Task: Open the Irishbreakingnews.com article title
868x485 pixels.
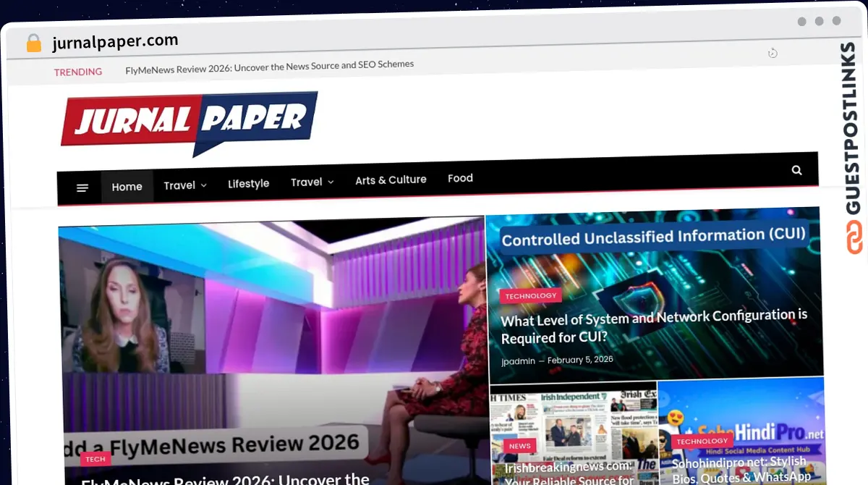Action: coord(568,472)
